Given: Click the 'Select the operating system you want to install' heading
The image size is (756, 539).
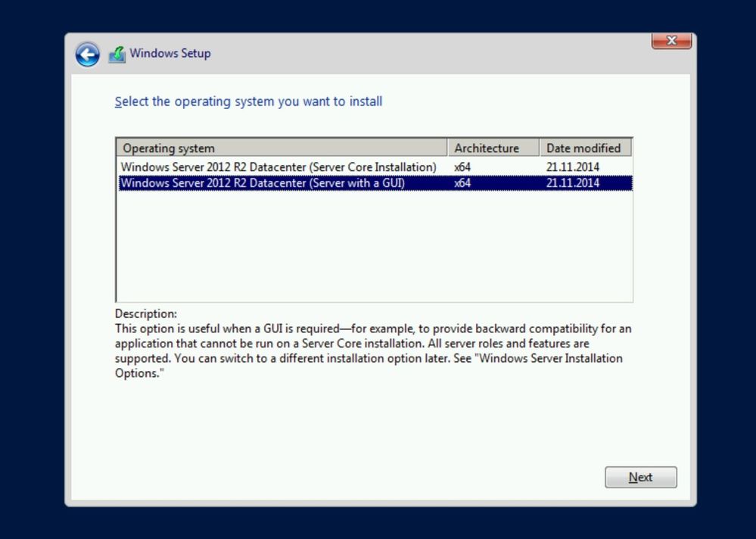Looking at the screenshot, I should [248, 101].
